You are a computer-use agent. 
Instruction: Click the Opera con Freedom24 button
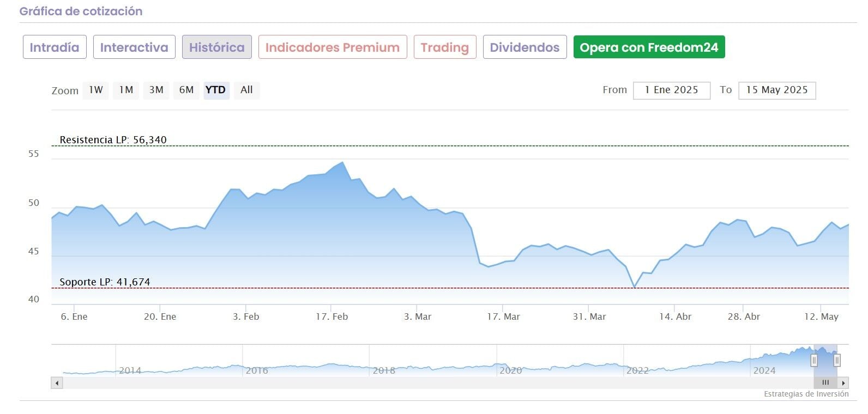tap(649, 47)
